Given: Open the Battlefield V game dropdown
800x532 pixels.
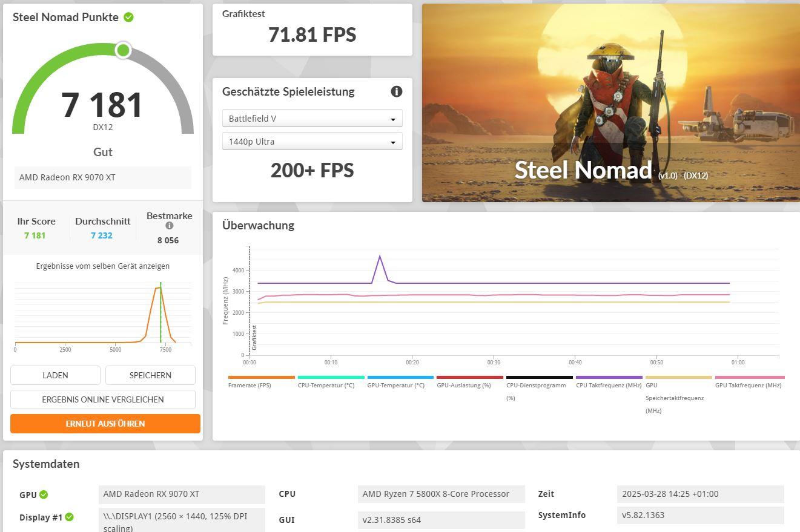Looking at the screenshot, I should tap(312, 119).
